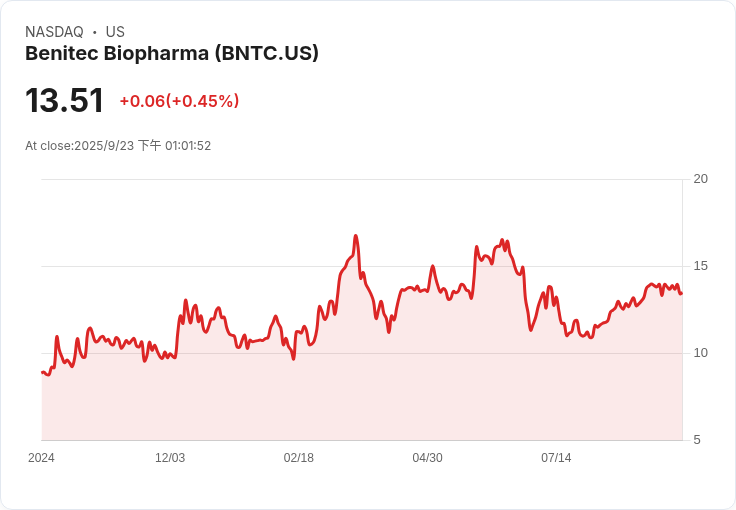Click the chart's highest peak near March
Image resolution: width=736 pixels, height=510 pixels.
[x=356, y=236]
